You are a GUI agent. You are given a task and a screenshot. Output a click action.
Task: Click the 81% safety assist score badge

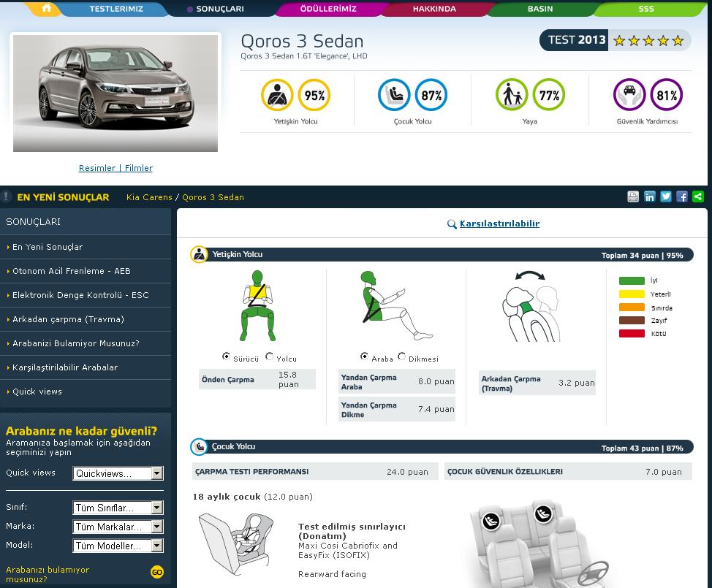click(x=667, y=95)
